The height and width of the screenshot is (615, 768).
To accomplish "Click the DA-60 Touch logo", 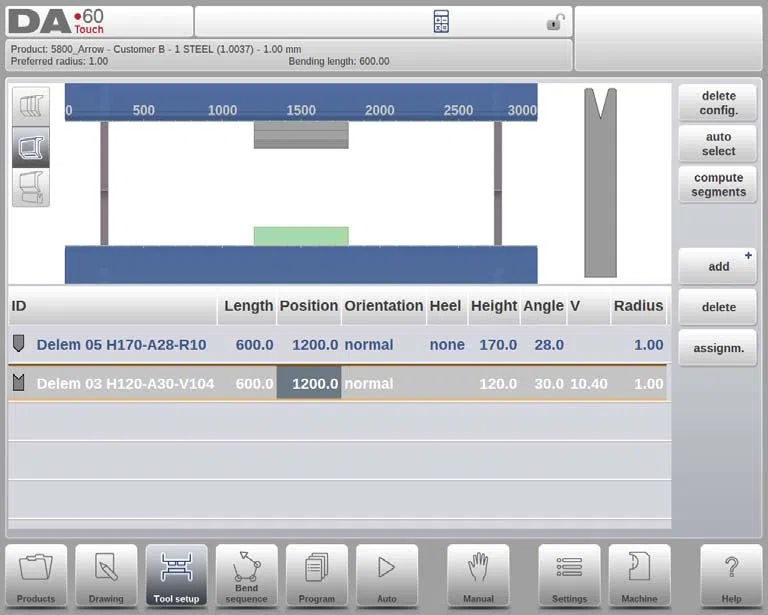I will (x=57, y=22).
